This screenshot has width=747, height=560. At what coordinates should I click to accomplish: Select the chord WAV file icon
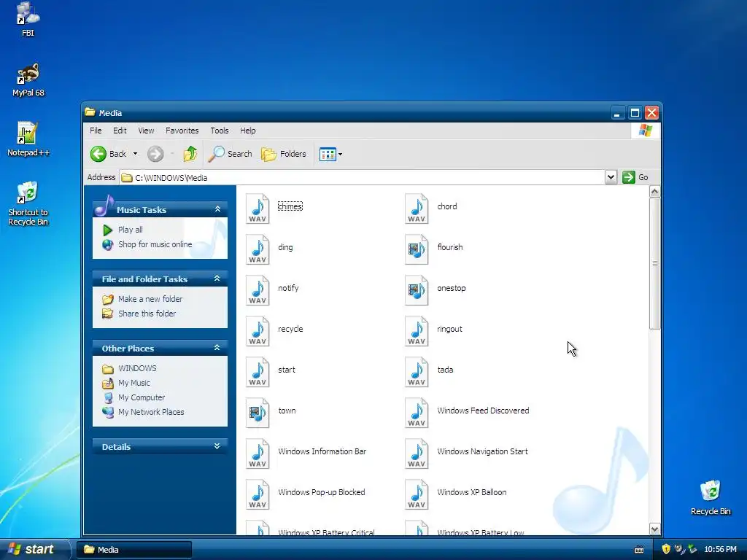417,208
